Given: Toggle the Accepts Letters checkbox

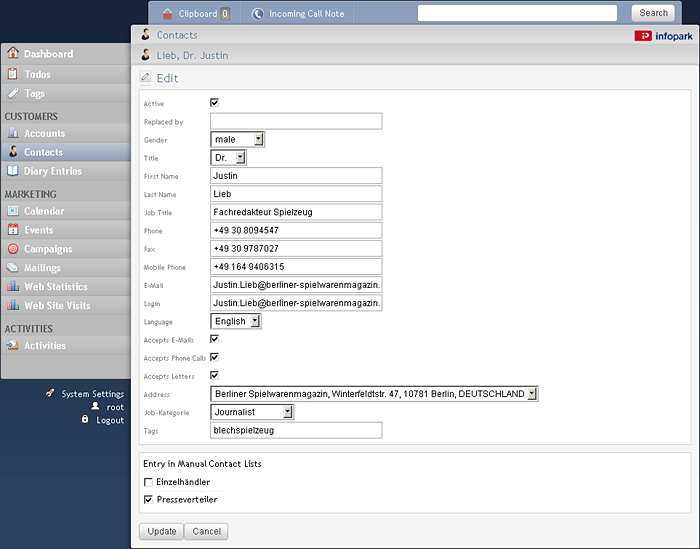Looking at the screenshot, I should [214, 375].
